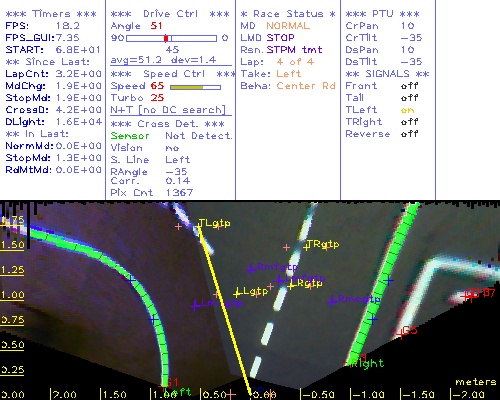Click the blue Rmnegtp cross marker

pos(331,302)
